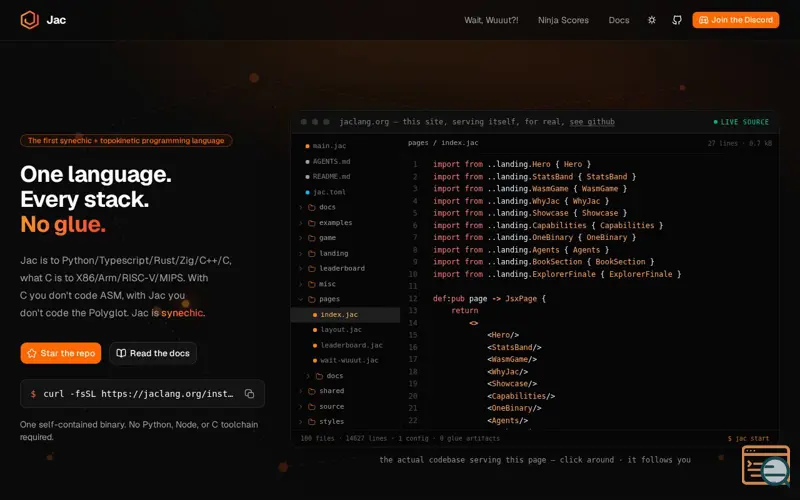The image size is (800, 500).
Task: Click the curl install command field
Action: tap(142, 393)
